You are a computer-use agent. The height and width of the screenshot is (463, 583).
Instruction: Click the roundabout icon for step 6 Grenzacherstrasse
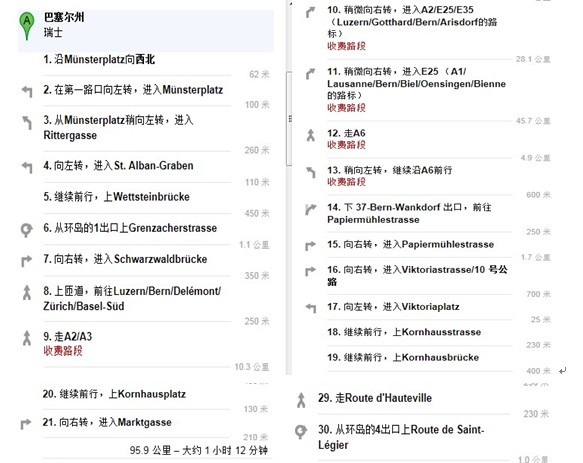click(x=26, y=229)
